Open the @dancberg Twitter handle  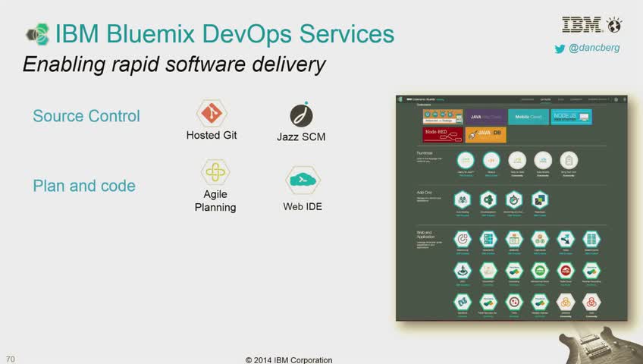(x=594, y=48)
